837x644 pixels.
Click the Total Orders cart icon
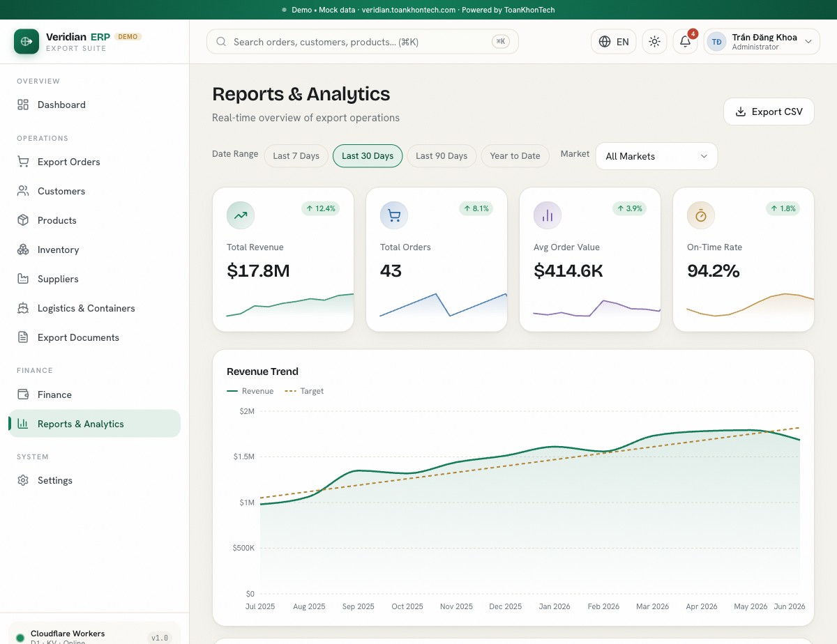click(394, 215)
